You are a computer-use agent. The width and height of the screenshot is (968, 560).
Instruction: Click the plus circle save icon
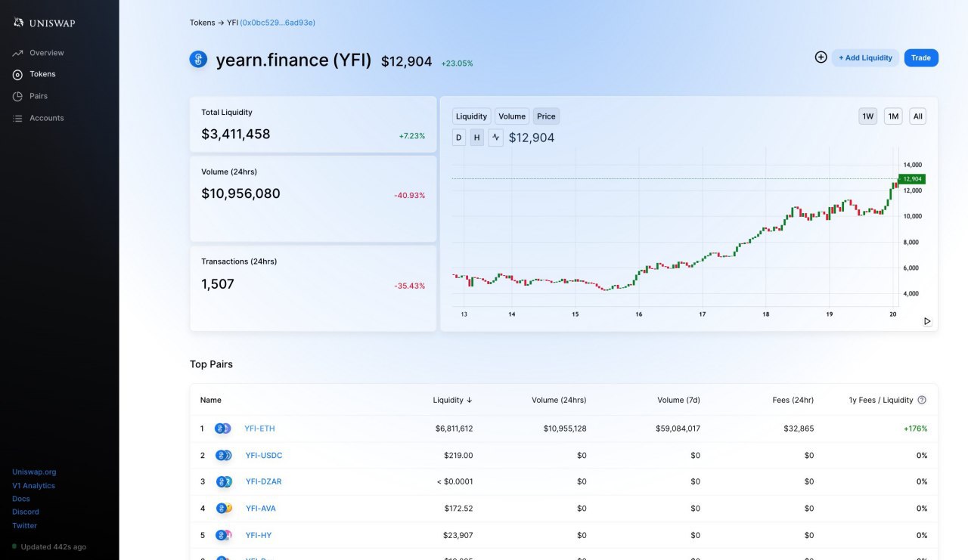click(821, 57)
